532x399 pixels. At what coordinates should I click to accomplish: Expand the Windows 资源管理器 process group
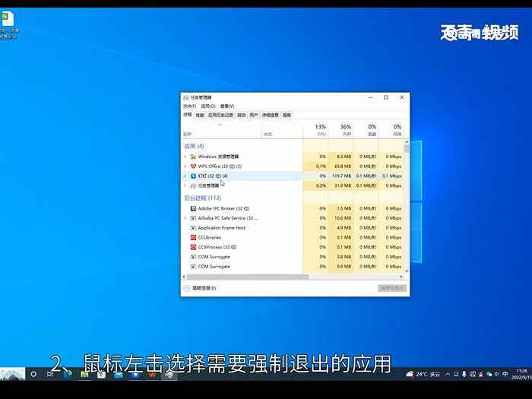[185, 157]
